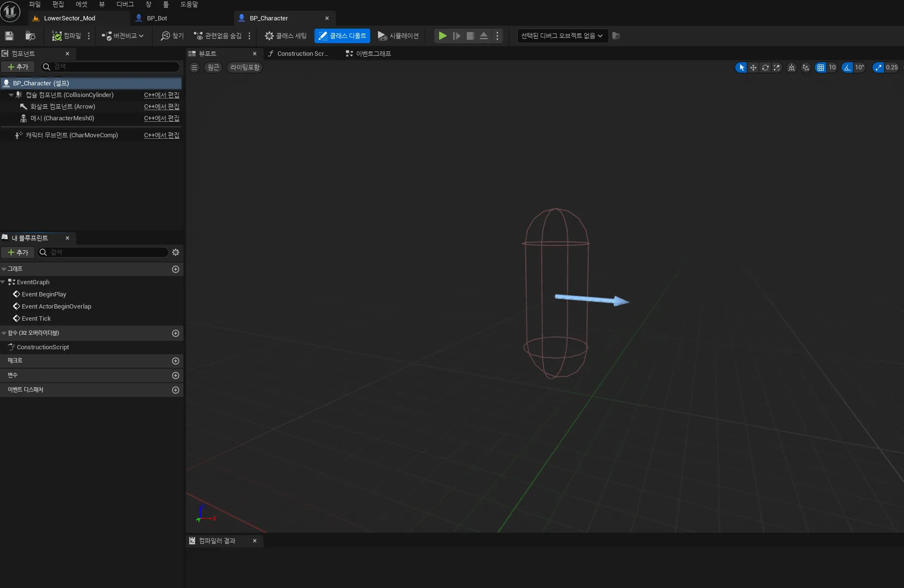Add a new variable with plus icon
904x588 pixels.
coord(176,376)
